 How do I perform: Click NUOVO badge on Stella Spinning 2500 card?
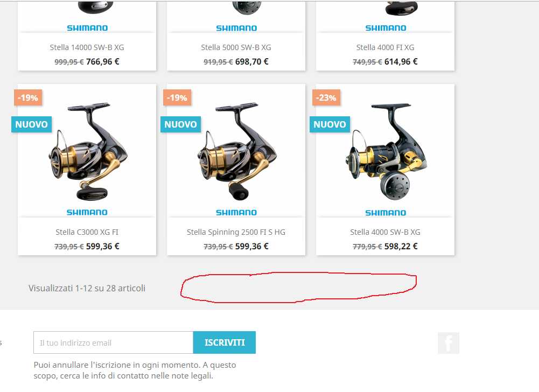click(x=181, y=124)
